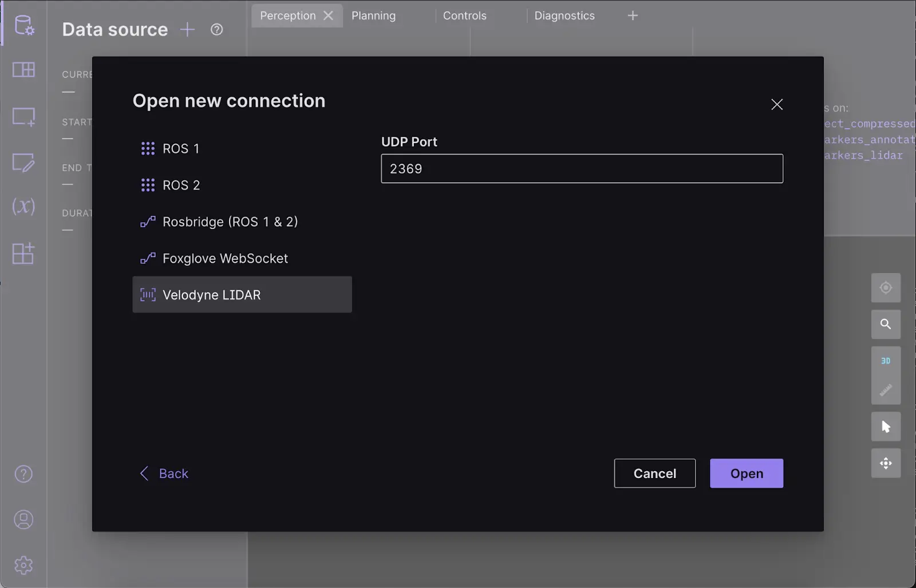916x588 pixels.
Task: Enable the camera follow mode
Action: (886, 287)
